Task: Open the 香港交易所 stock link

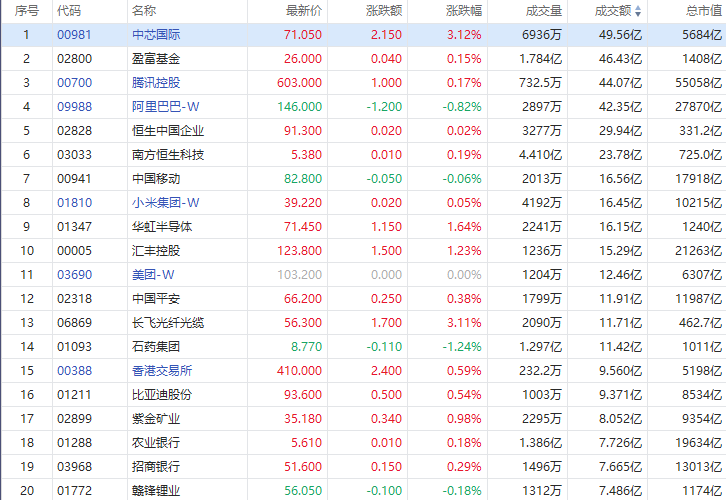Action: coord(162,371)
